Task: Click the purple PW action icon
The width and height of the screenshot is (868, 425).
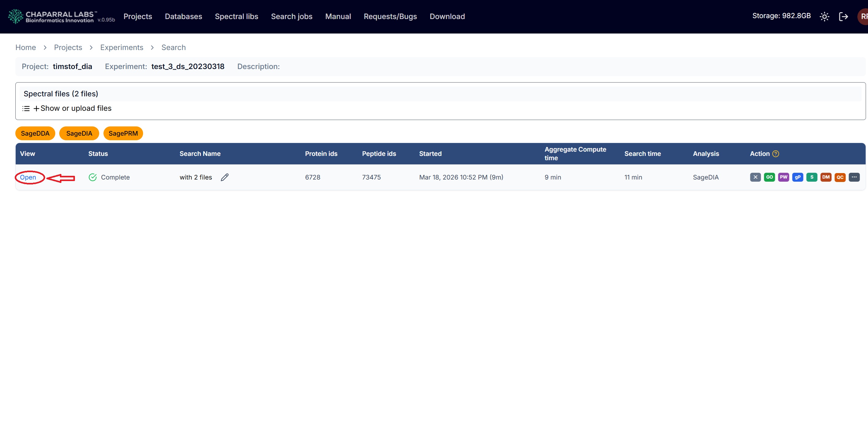Action: click(784, 177)
